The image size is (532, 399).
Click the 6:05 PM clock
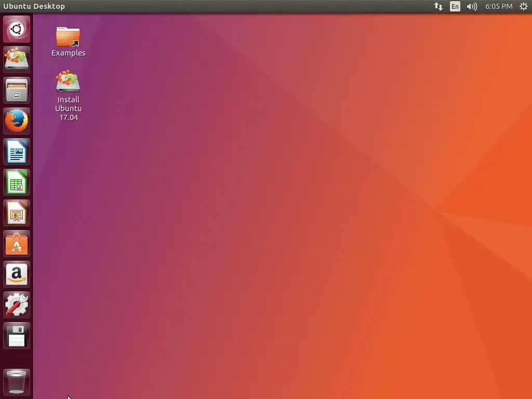pos(499,6)
